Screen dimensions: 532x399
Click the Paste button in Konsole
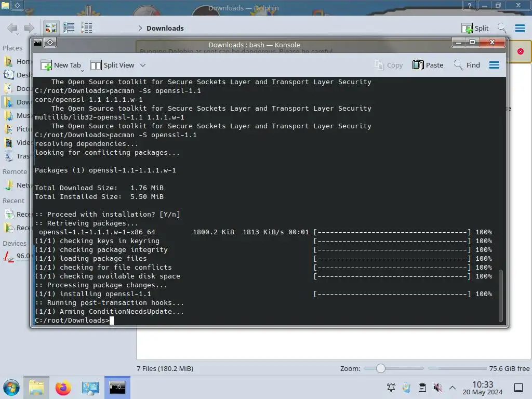428,65
